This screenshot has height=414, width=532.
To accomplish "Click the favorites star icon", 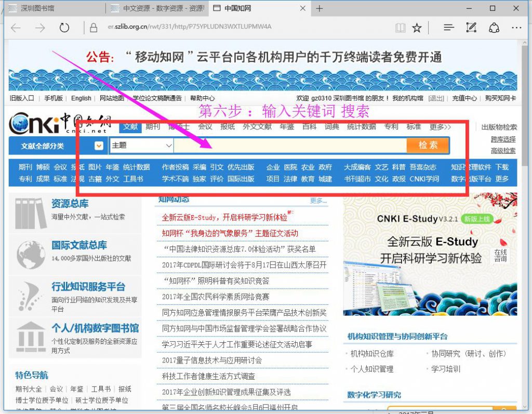I will (417, 28).
